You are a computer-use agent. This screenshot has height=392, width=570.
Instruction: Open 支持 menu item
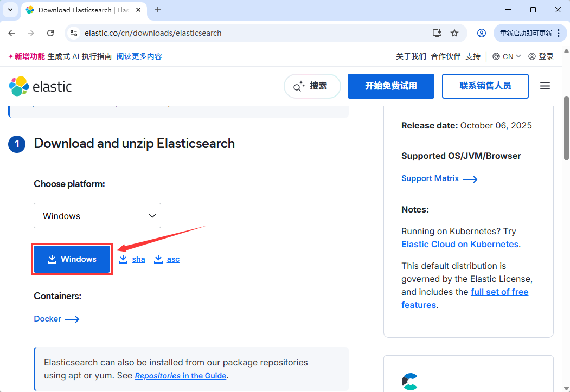pos(473,56)
